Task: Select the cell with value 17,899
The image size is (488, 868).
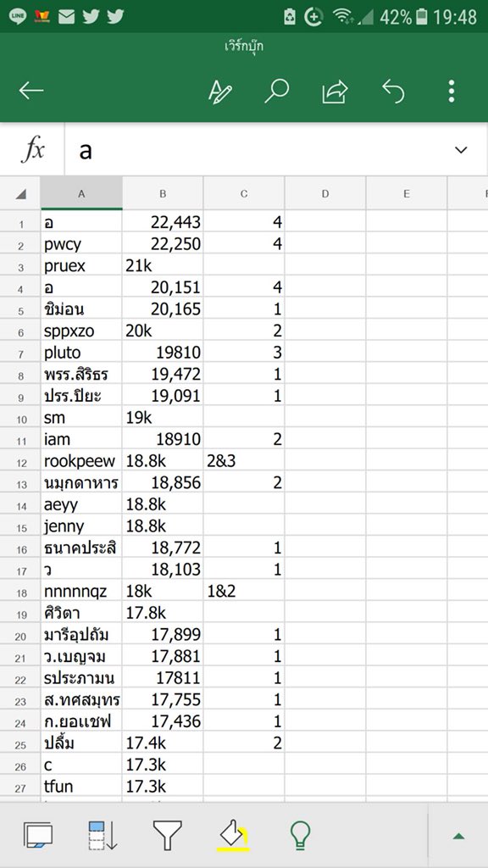Action: pos(163,635)
